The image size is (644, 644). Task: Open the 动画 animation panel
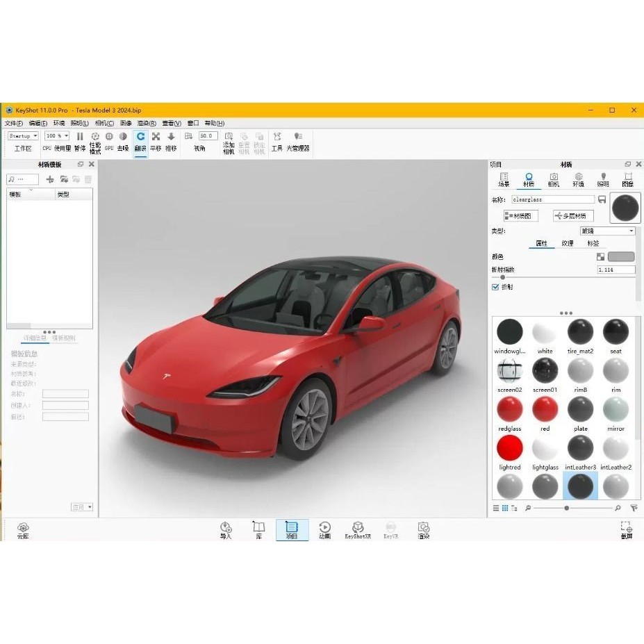click(325, 530)
